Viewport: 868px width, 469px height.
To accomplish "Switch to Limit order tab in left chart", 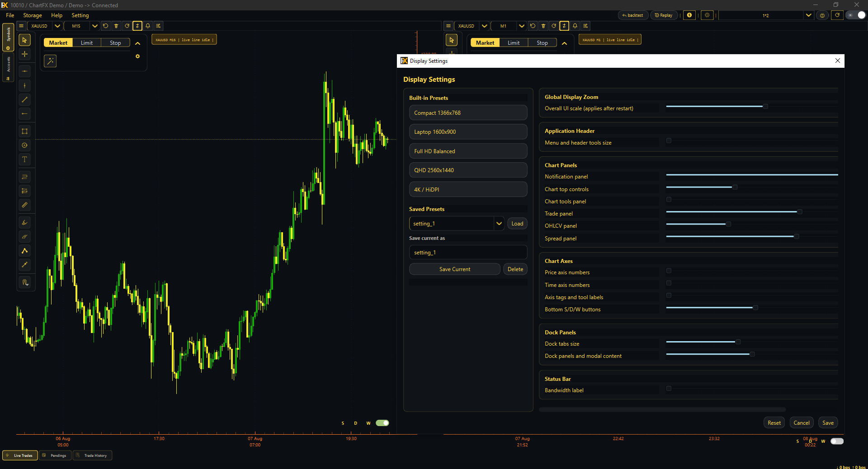I will [87, 43].
